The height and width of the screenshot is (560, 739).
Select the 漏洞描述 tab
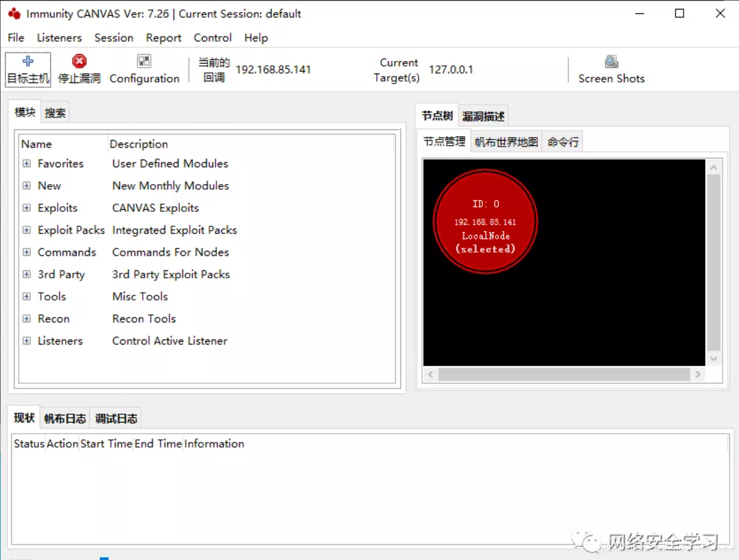coord(483,116)
